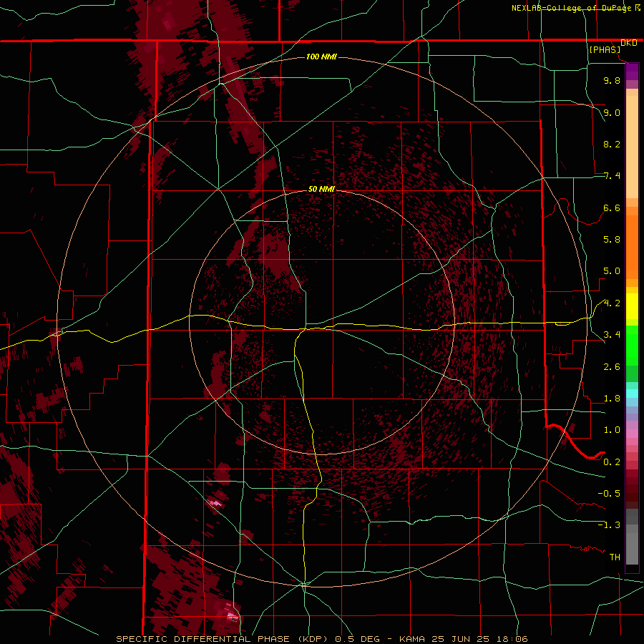Click the 3.4 legend value
This screenshot has width=644, height=644.
coord(612,335)
